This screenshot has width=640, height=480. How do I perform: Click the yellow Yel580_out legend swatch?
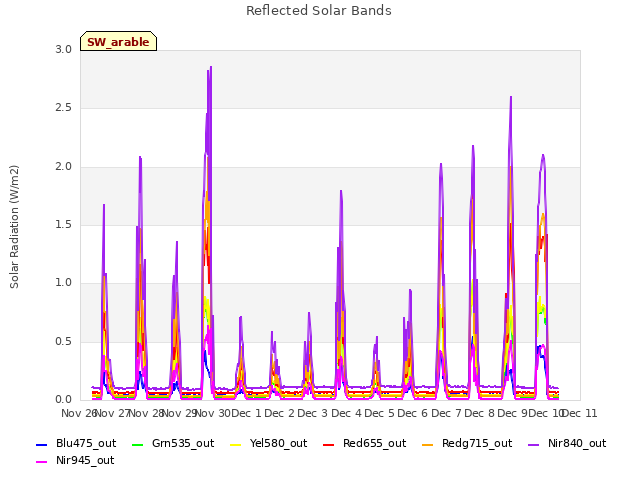click(x=236, y=444)
